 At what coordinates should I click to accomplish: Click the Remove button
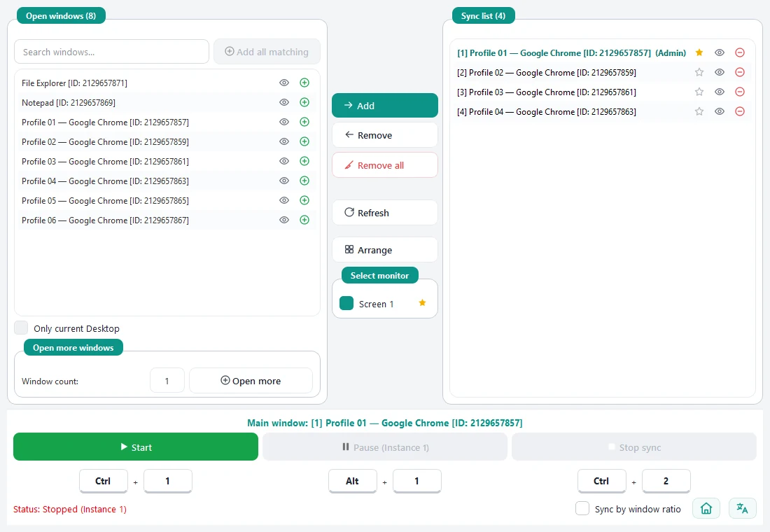[x=385, y=135]
